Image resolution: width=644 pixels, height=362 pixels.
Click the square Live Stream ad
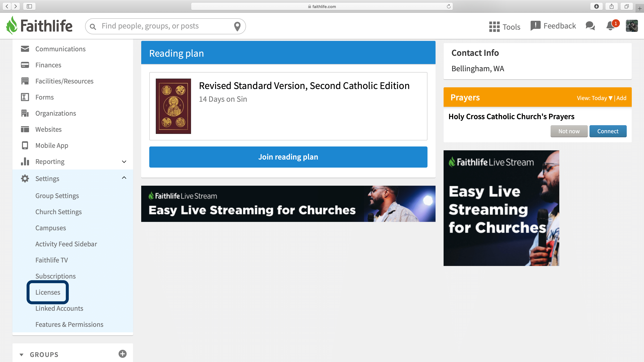tap(501, 208)
